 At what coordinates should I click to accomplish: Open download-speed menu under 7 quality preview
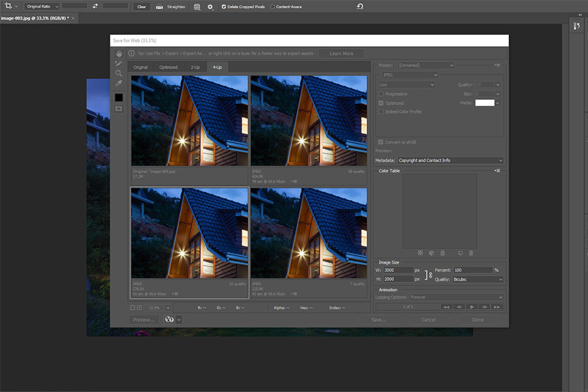tap(295, 294)
